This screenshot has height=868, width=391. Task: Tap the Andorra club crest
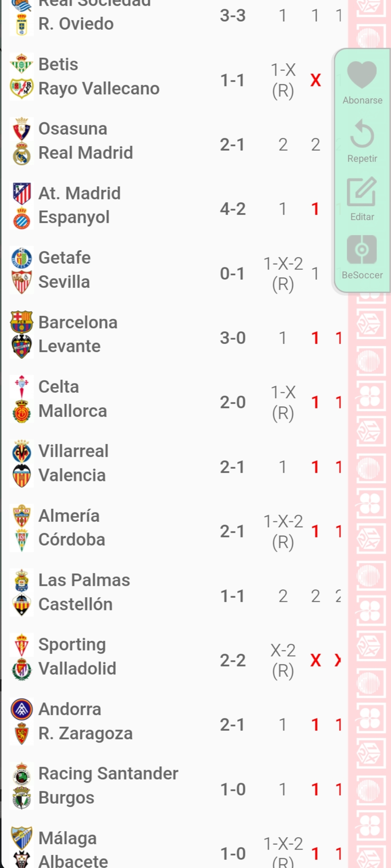point(22,709)
